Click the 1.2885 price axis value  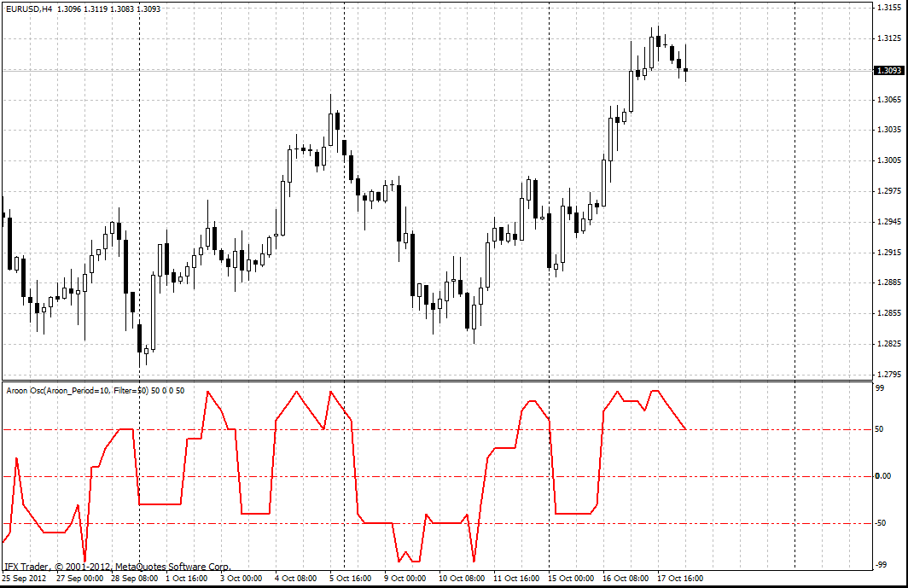(x=888, y=282)
